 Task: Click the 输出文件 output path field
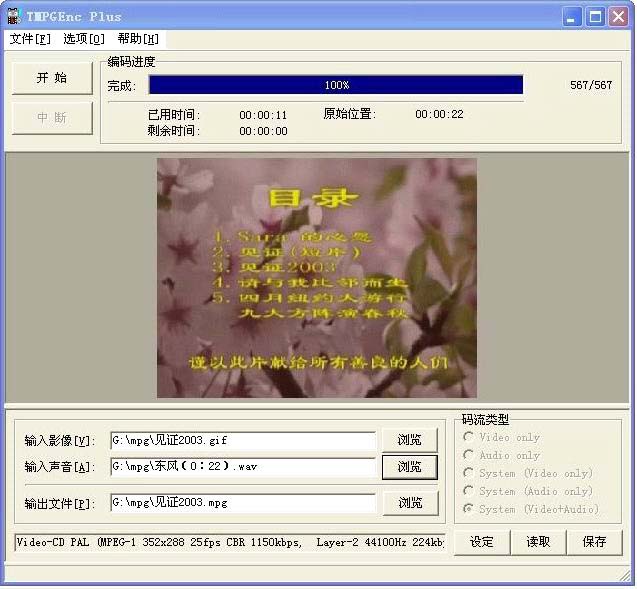243,502
